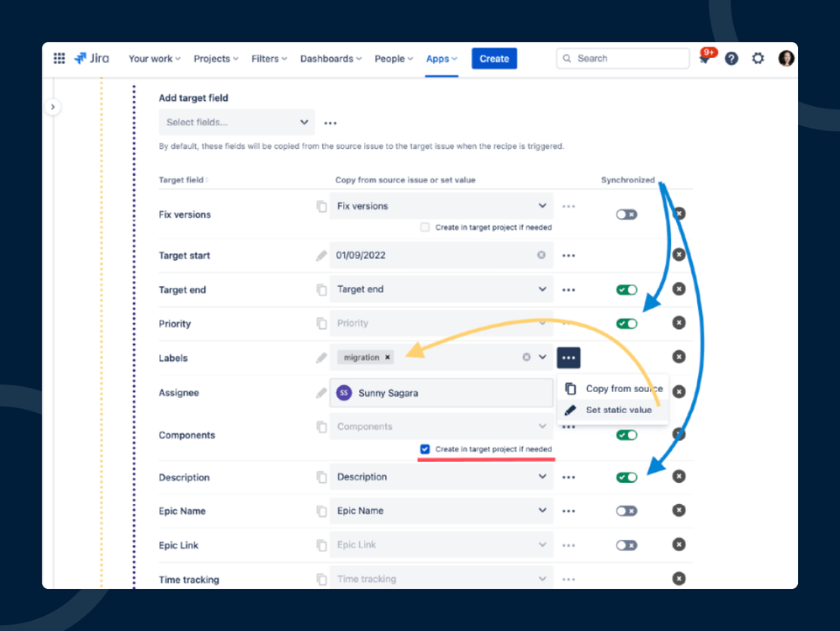Click the Target start date field
This screenshot has height=631, width=840.
(441, 255)
